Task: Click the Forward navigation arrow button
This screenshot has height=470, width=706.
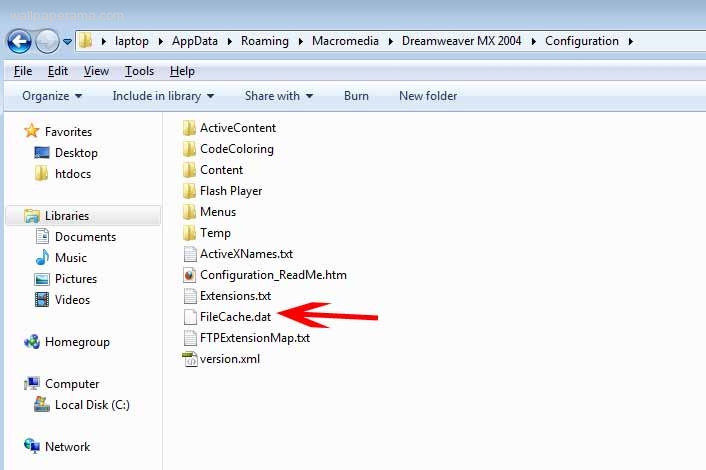Action: [x=47, y=41]
